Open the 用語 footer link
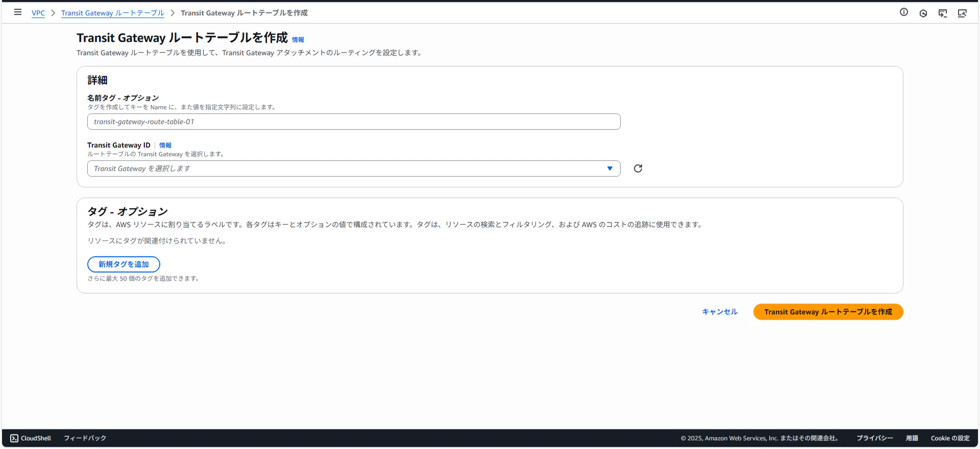Screen dimensions: 980x449 tap(912, 438)
